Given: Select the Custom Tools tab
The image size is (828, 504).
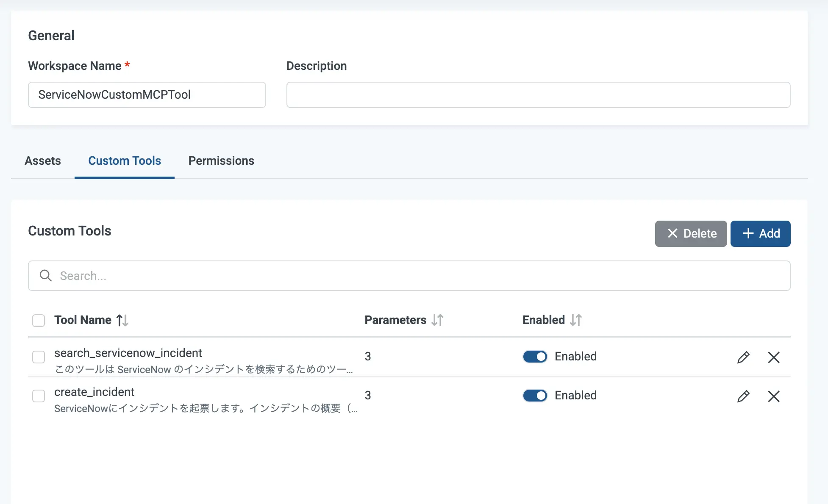Looking at the screenshot, I should pos(125,161).
